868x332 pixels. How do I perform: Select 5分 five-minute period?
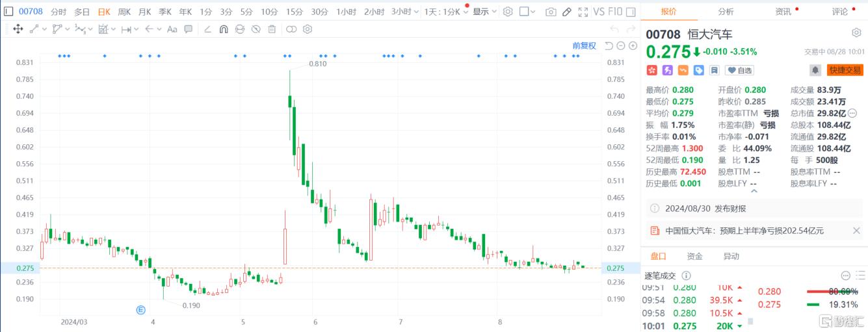click(246, 12)
